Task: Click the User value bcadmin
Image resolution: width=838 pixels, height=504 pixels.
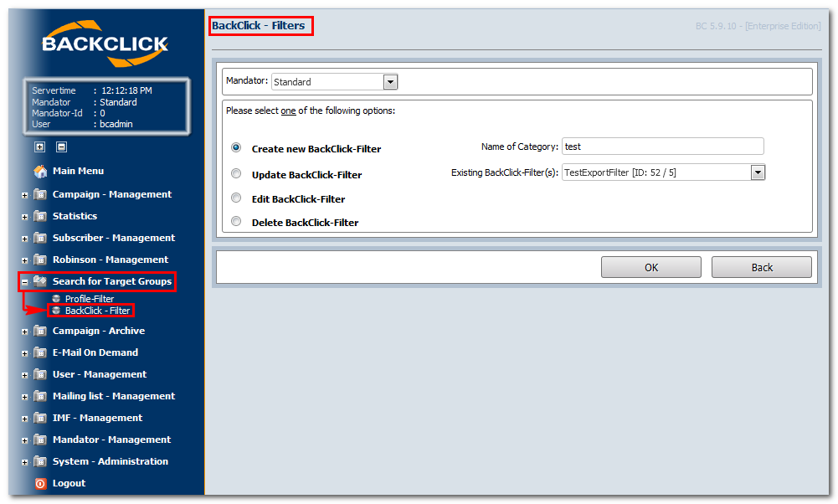Action: [116, 124]
